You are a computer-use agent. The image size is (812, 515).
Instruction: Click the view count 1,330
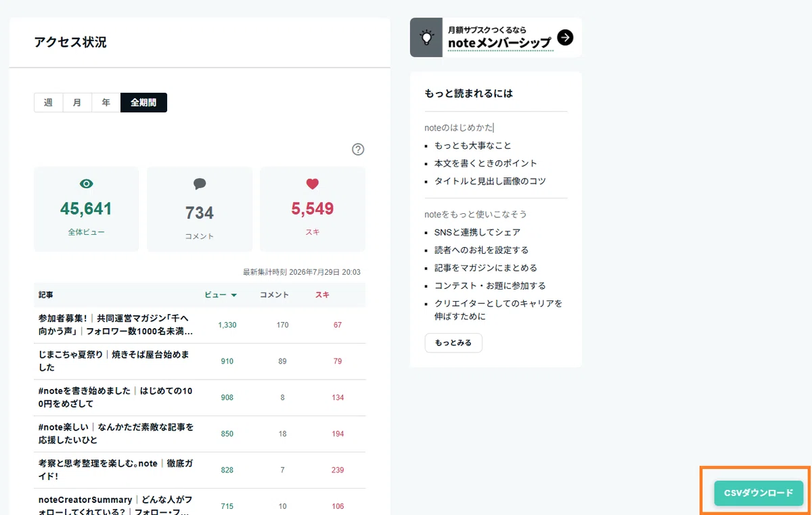(227, 326)
